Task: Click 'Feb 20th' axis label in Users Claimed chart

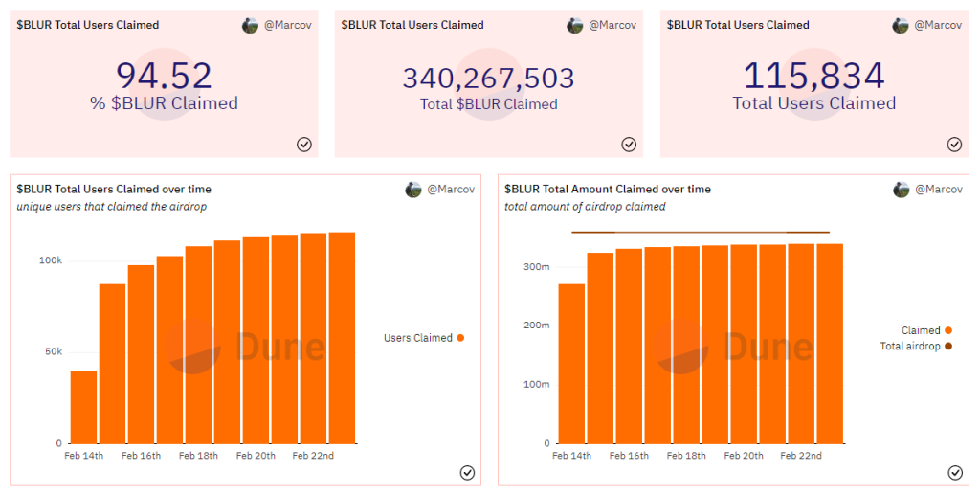Action: coord(256,456)
